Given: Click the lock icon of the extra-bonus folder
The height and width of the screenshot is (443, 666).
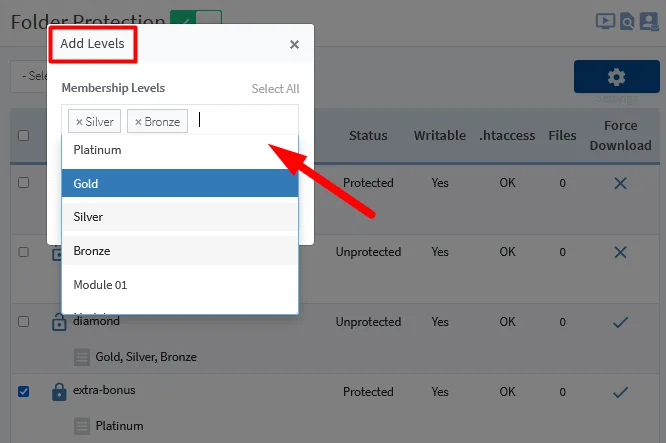Looking at the screenshot, I should point(59,392).
